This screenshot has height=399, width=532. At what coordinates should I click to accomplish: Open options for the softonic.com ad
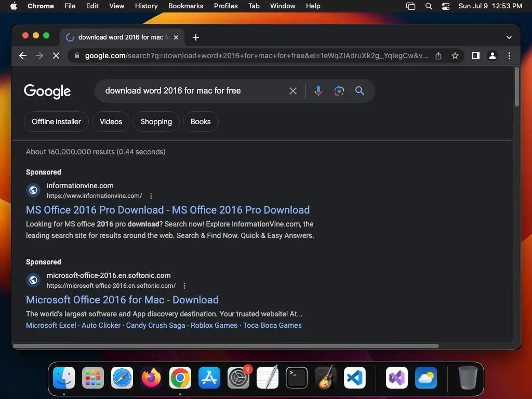coord(184,286)
